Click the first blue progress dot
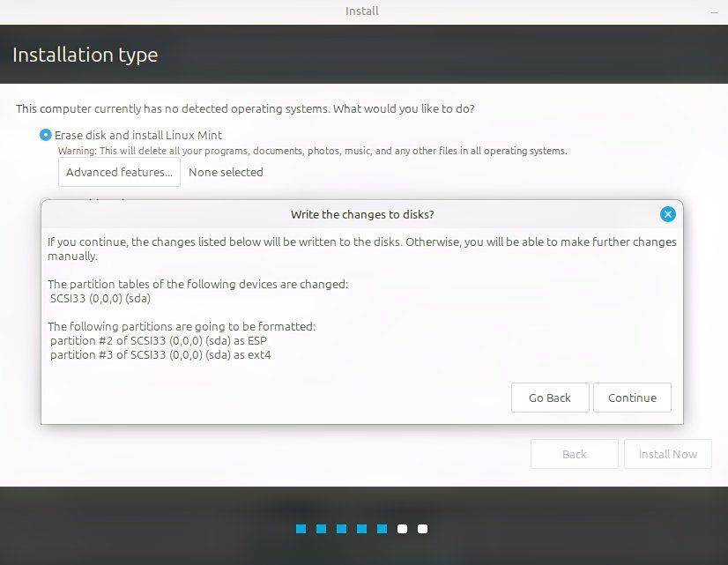 coord(300,528)
